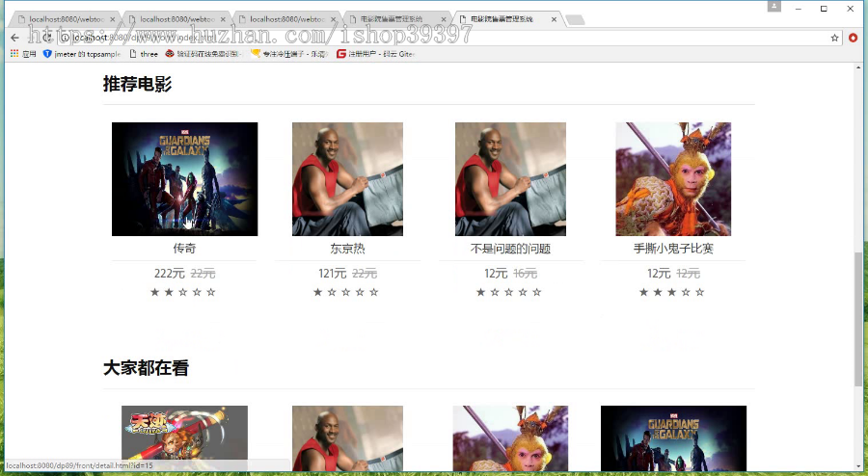Open the Chrome profile icon in title bar
The width and height of the screenshot is (868, 476).
(773, 6)
